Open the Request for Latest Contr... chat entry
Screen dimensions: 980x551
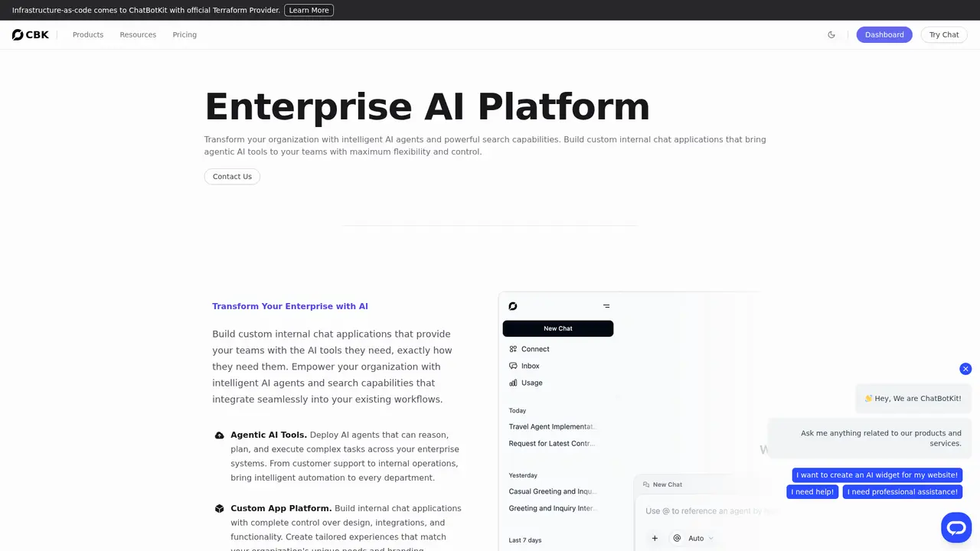[552, 443]
